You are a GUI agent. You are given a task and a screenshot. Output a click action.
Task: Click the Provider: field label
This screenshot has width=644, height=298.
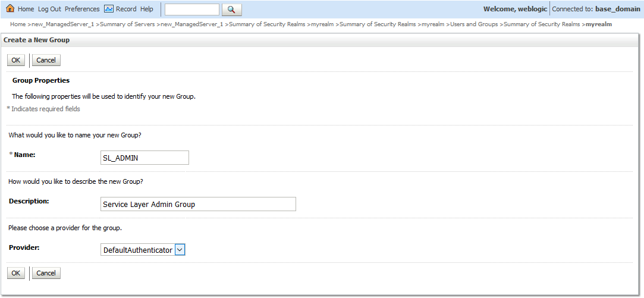click(24, 248)
